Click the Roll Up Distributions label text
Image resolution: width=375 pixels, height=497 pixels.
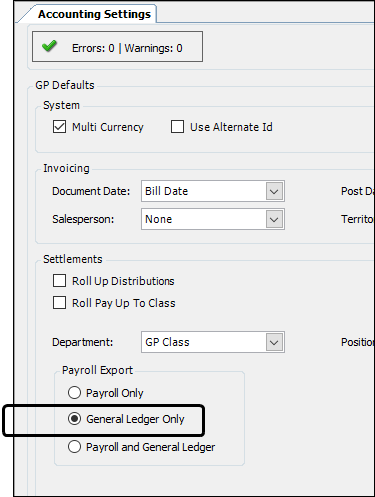click(x=123, y=281)
